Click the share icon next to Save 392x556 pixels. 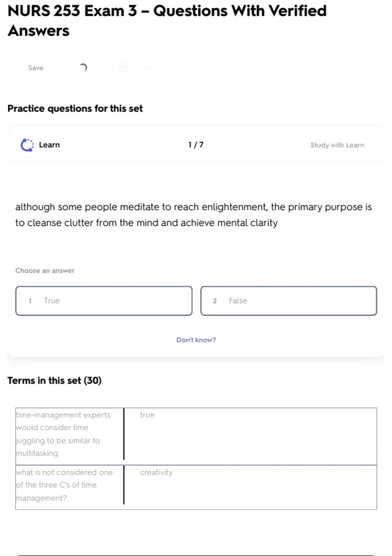[x=123, y=67]
